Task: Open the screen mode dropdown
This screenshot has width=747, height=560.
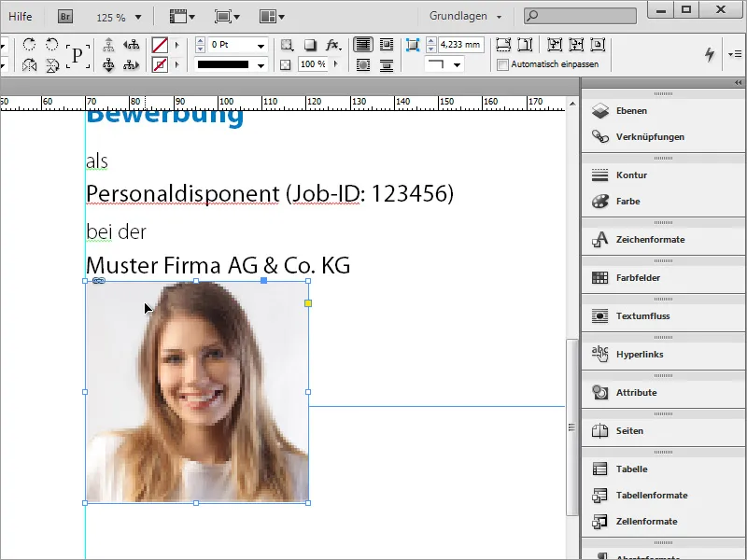Action: pos(227,17)
